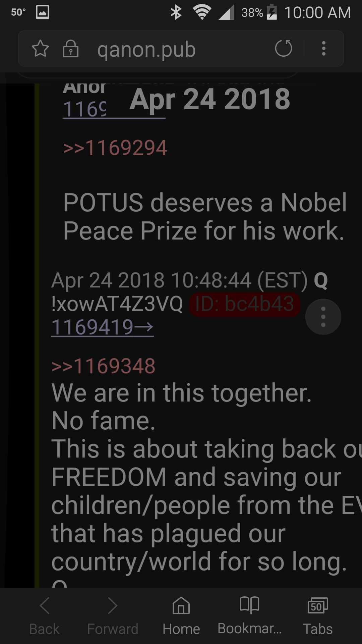Tap the image notification icon in the status bar
Image resolution: width=362 pixels, height=644 pixels.
tap(43, 12)
